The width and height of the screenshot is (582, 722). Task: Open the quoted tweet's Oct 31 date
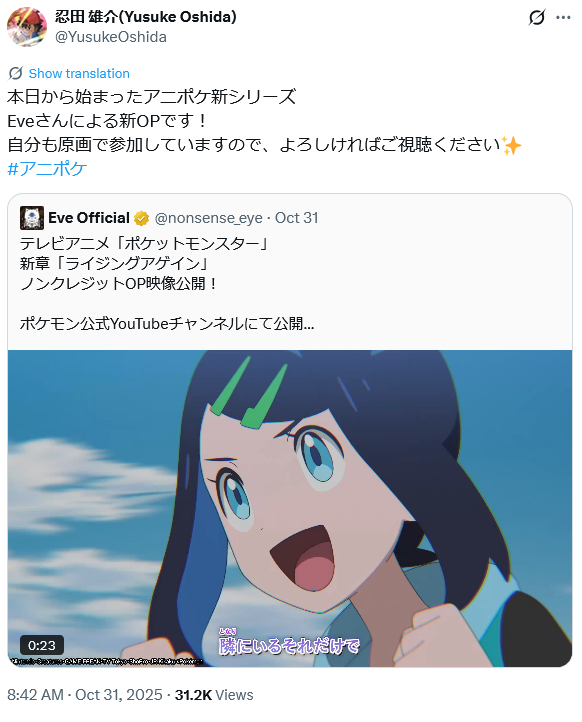pos(297,218)
